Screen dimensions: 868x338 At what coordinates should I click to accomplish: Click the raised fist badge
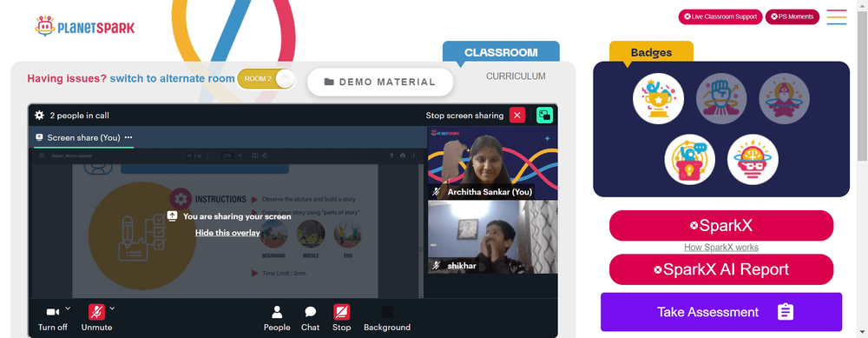pos(721,99)
